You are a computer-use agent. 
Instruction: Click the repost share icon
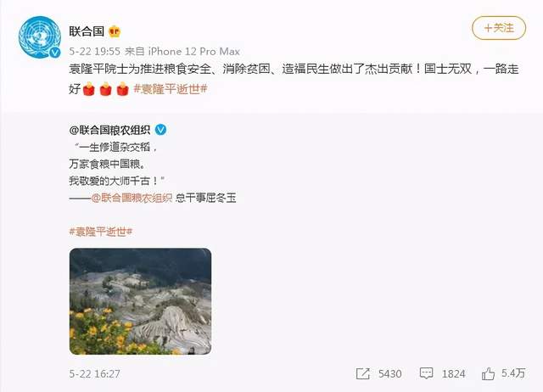363,373
